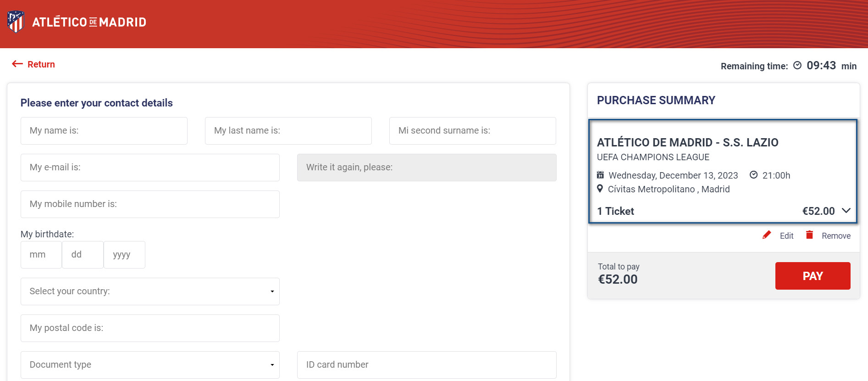868x381 pixels.
Task: Click the ID card number field
Action: coord(426,365)
